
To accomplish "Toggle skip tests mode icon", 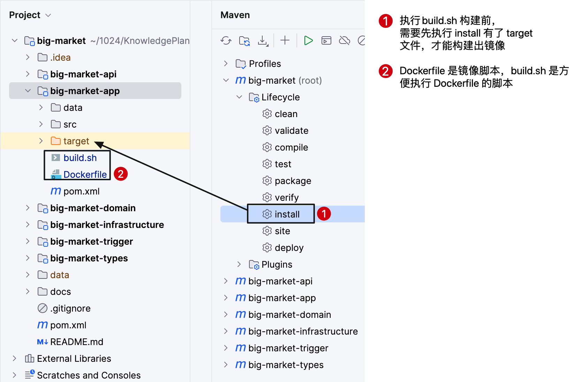I will 361,41.
